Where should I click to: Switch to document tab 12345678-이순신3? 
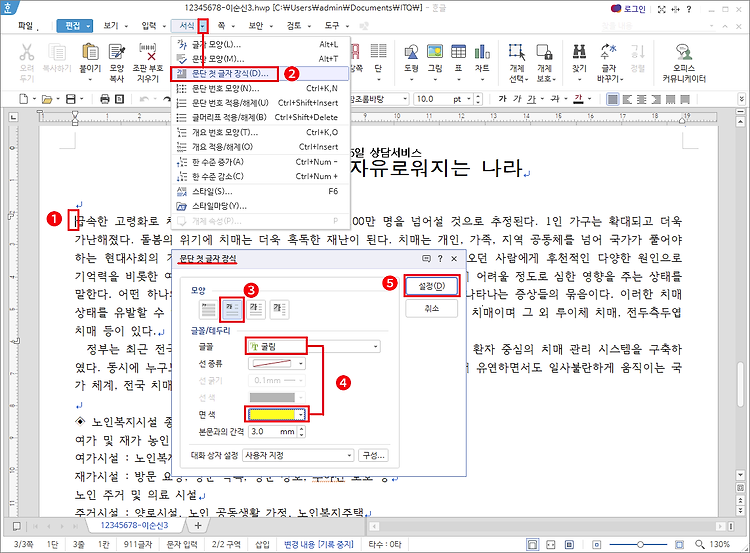(135, 525)
